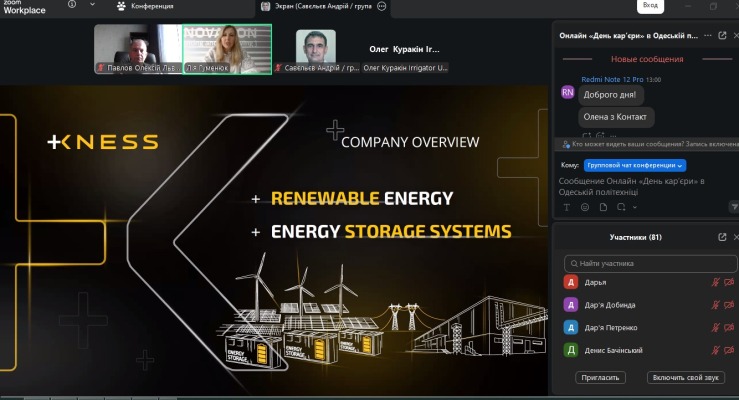Viewport: 739px width, 400px height.
Task: Click Денис Бачінський's green avatar
Action: tap(571, 350)
